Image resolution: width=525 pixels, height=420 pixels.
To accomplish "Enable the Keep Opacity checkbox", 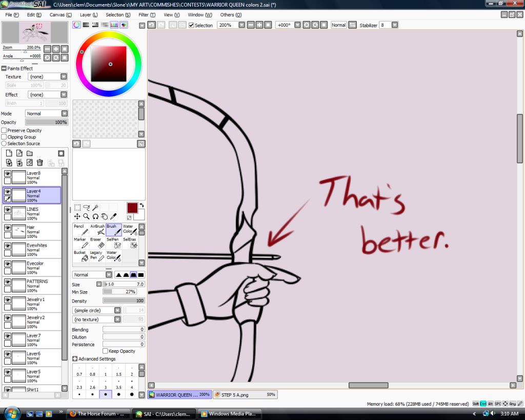I will point(105,351).
